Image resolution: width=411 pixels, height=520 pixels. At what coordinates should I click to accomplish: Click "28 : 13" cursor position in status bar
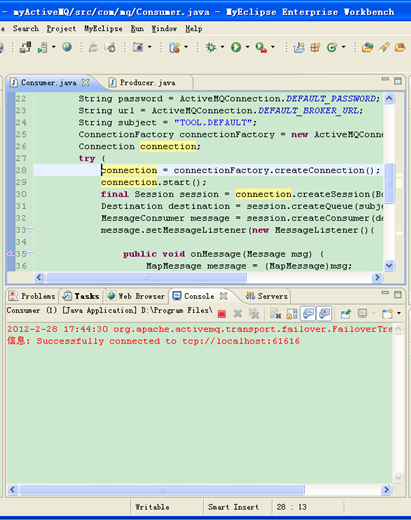tap(292, 507)
